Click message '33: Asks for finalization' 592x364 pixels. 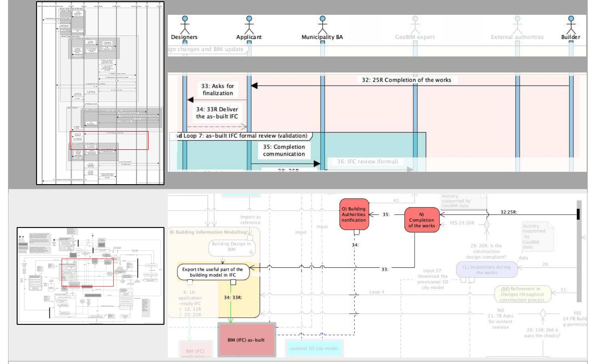tap(218, 89)
